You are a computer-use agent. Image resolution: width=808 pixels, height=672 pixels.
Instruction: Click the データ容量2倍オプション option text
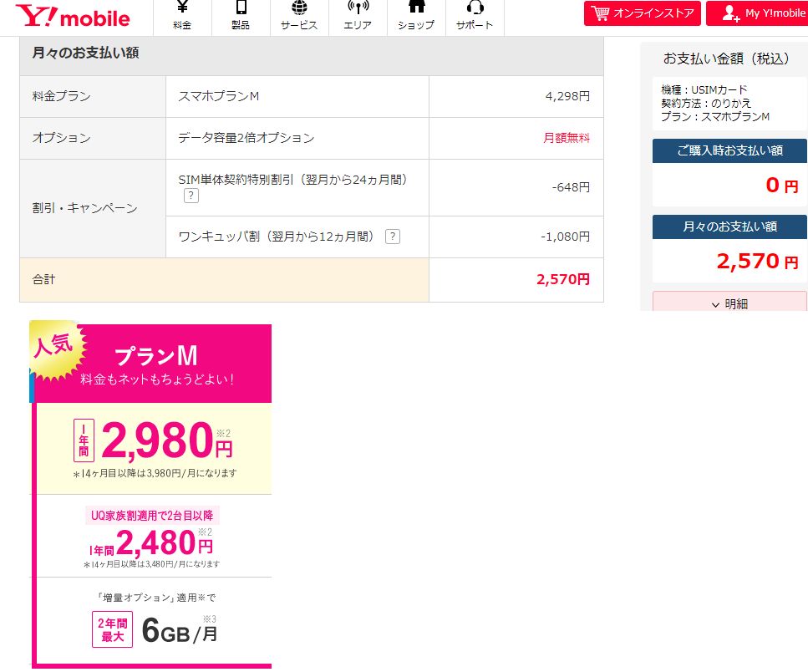246,138
